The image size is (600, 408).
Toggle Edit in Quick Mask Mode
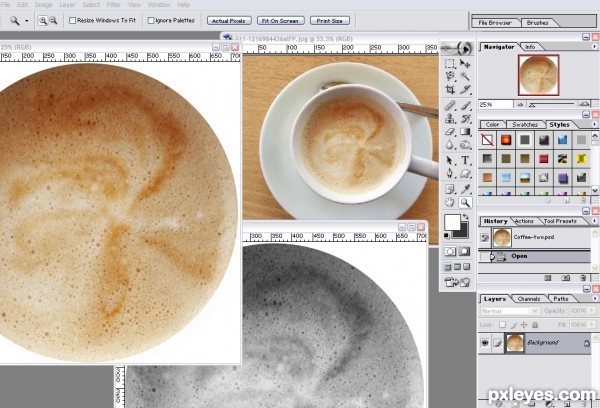point(464,251)
